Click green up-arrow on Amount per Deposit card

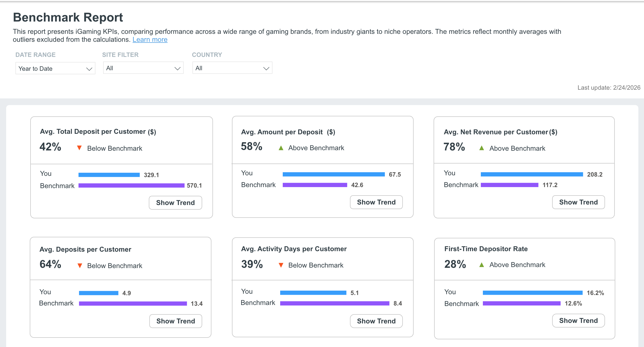[281, 148]
